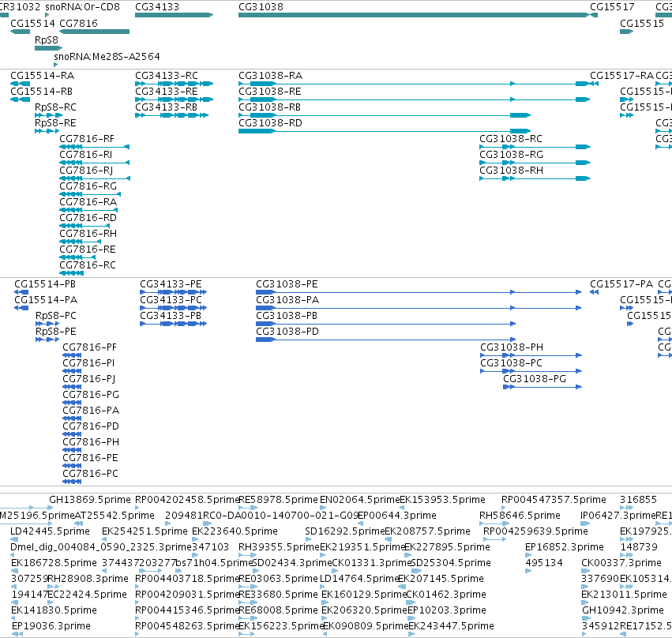The width and height of the screenshot is (672, 638).
Task: Select transcript CG34133-RE
Action: click(x=167, y=92)
